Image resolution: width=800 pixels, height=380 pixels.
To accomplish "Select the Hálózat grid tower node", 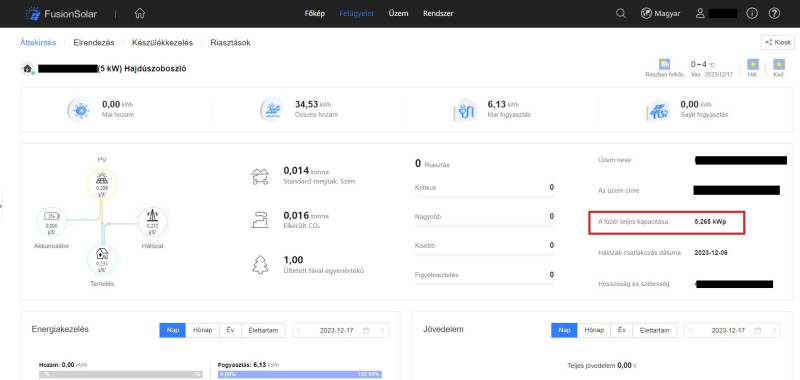I will click(153, 221).
